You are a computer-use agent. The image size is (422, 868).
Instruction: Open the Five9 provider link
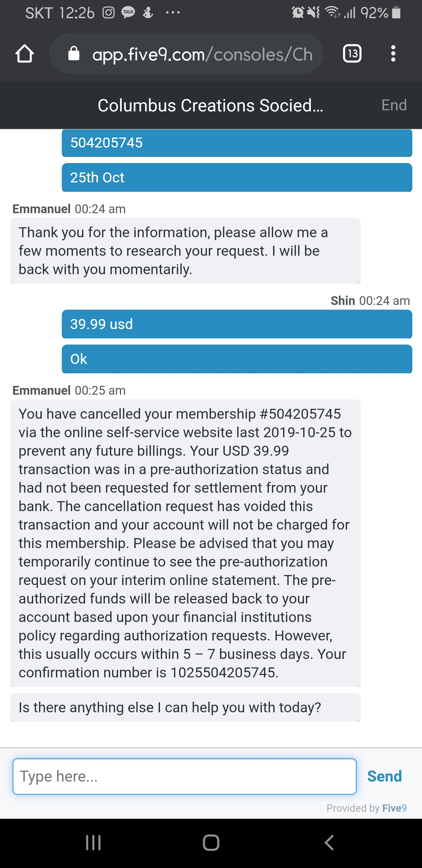pyautogui.click(x=394, y=808)
